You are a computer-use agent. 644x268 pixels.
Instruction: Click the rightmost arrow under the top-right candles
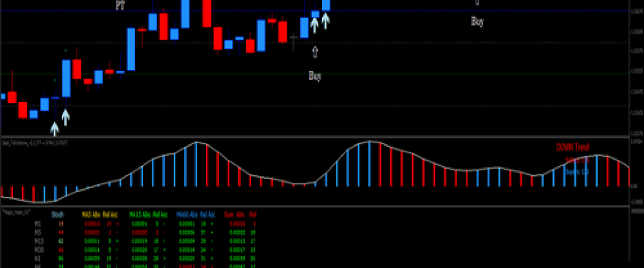[325, 20]
